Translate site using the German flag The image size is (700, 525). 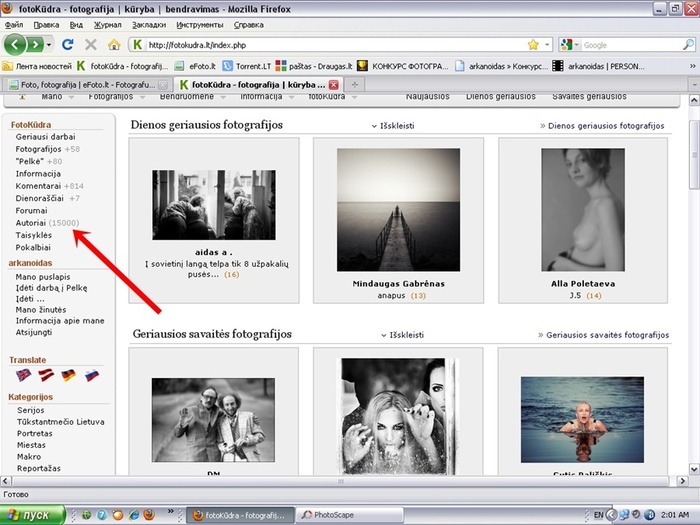(68, 375)
